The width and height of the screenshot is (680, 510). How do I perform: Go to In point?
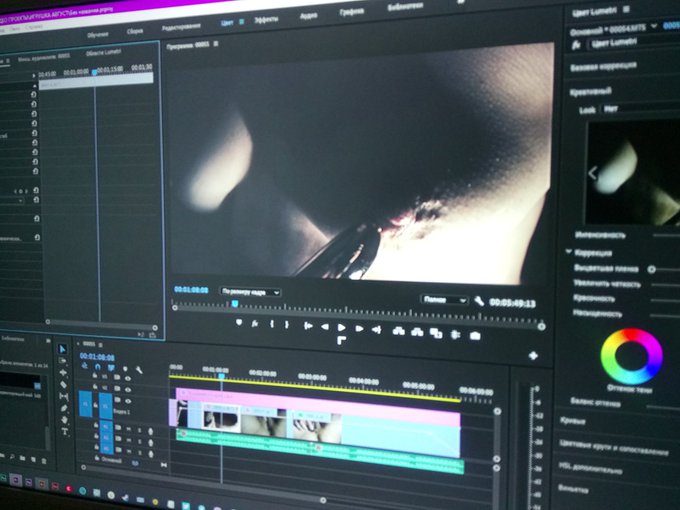click(x=308, y=326)
